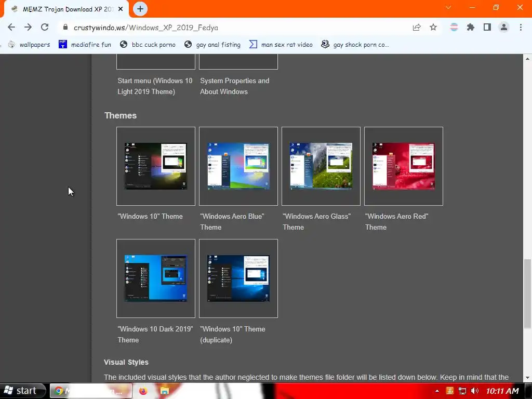Viewport: 532px width, 399px height.
Task: Open the Chrome three-dot menu
Action: [x=521, y=27]
